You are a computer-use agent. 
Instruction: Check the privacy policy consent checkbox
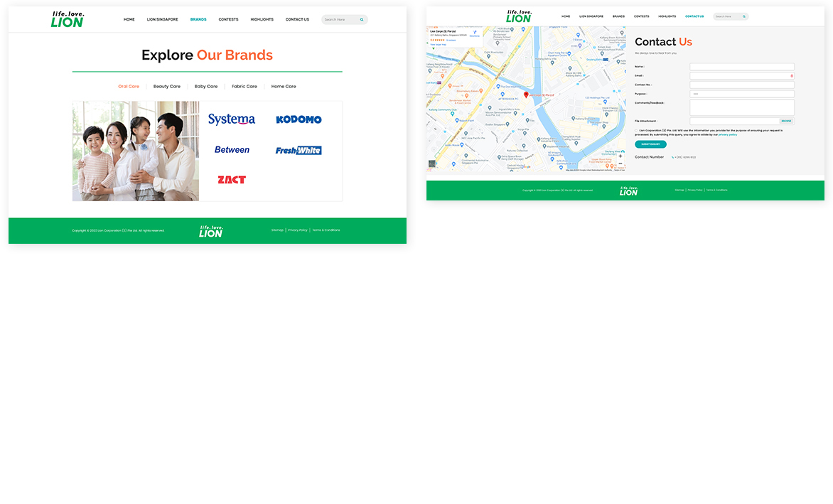click(636, 130)
